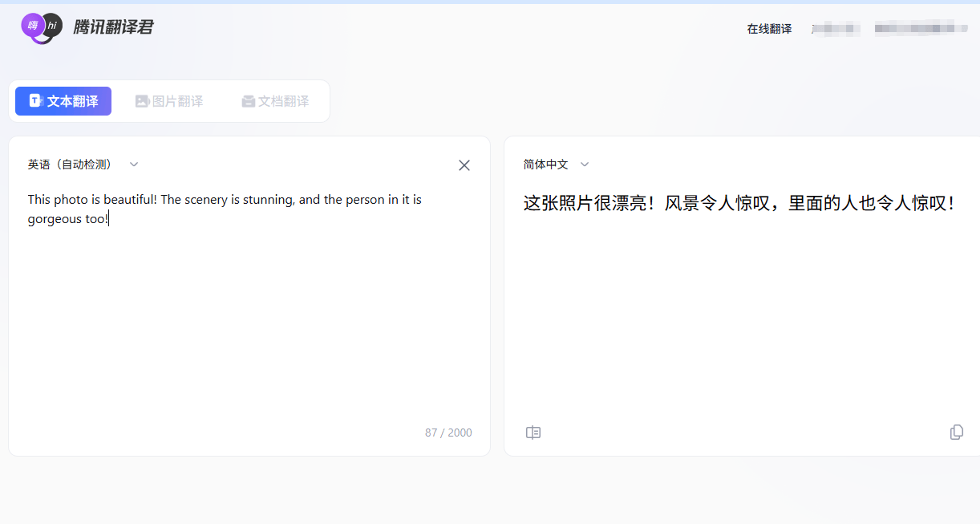Image resolution: width=980 pixels, height=524 pixels.
Task: Toggle the bilingual comparison view icon
Action: coord(533,433)
